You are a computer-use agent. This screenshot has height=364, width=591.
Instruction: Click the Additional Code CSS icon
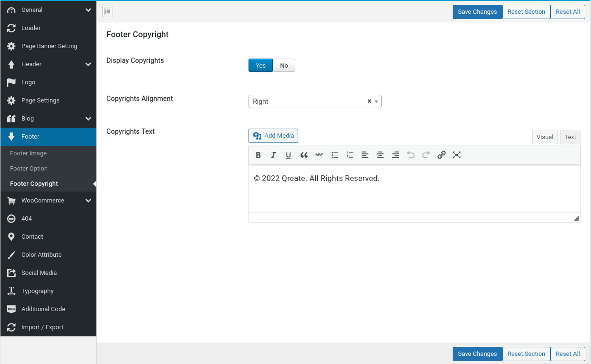point(11,309)
